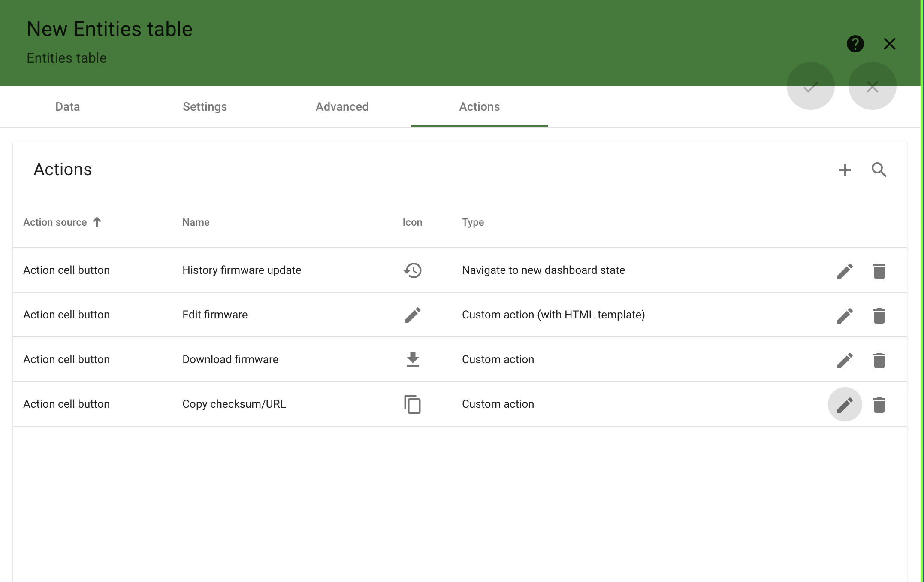Edit the Edit firmware action row
Screen dimensions: 924x582
tap(845, 315)
